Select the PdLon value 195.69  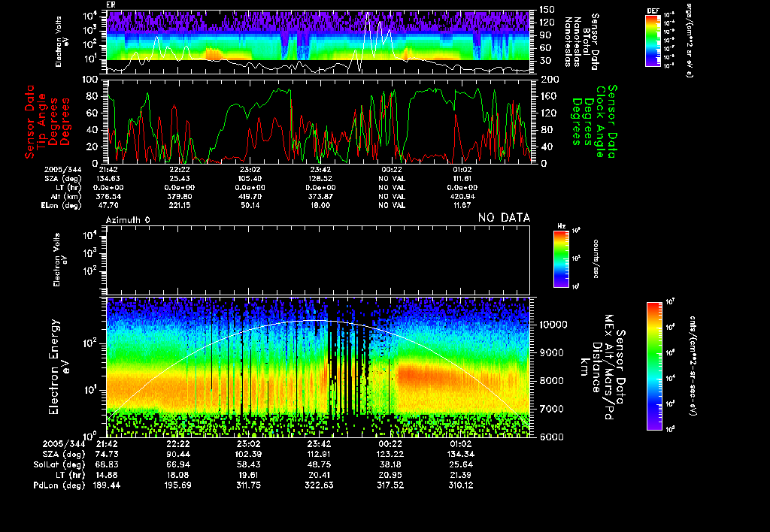[178, 485]
